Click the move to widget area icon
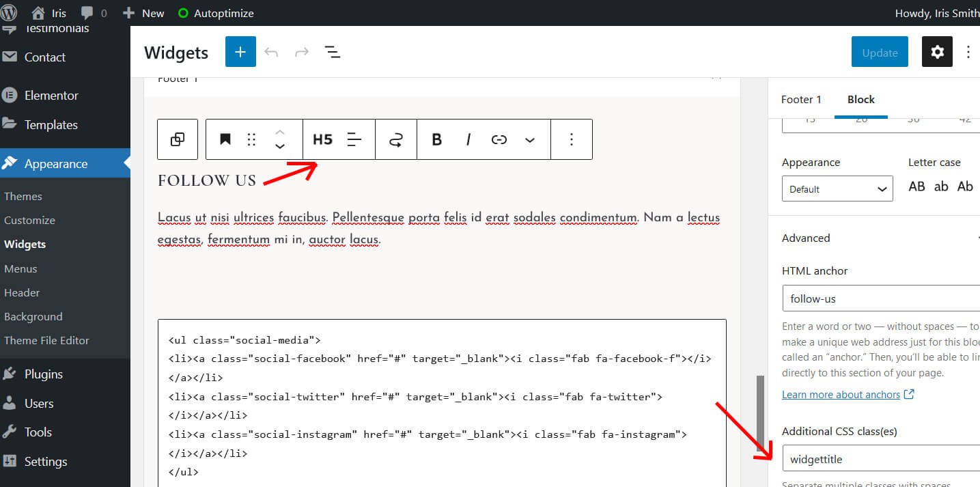 [395, 139]
